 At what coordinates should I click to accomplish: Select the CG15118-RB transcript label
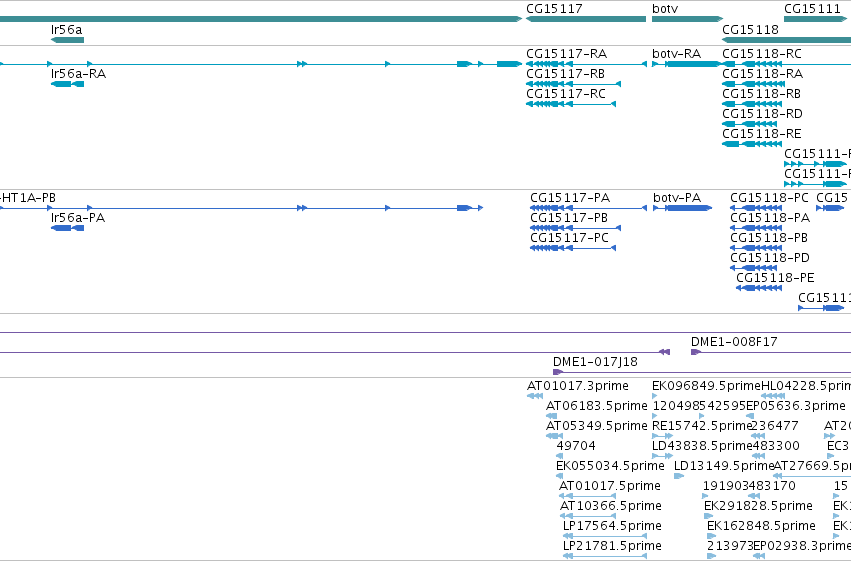(x=761, y=94)
